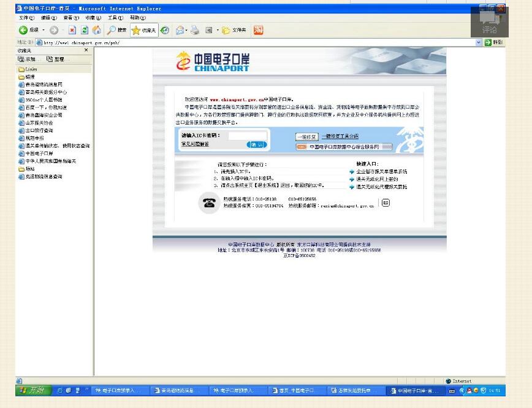This screenshot has width=532, height=408.
Task: Open the 帮助 (Help) menu
Action: (137, 18)
